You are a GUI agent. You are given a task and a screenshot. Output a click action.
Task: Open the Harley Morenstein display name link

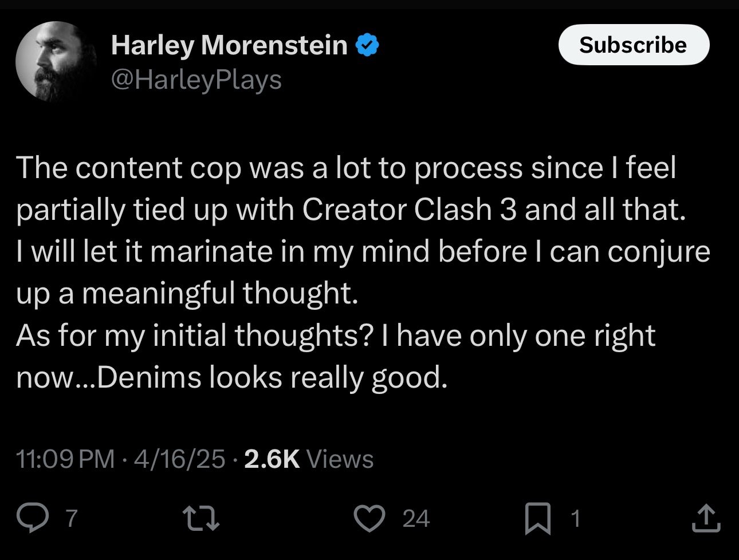coord(229,45)
